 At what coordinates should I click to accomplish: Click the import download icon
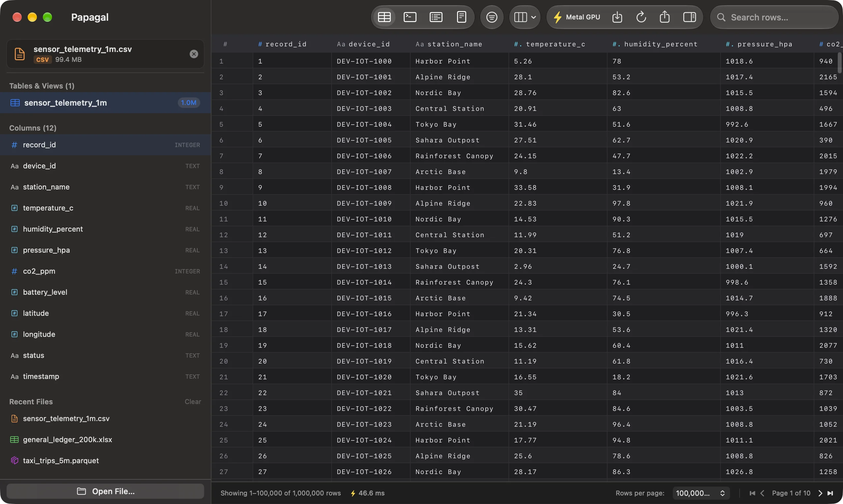point(617,17)
